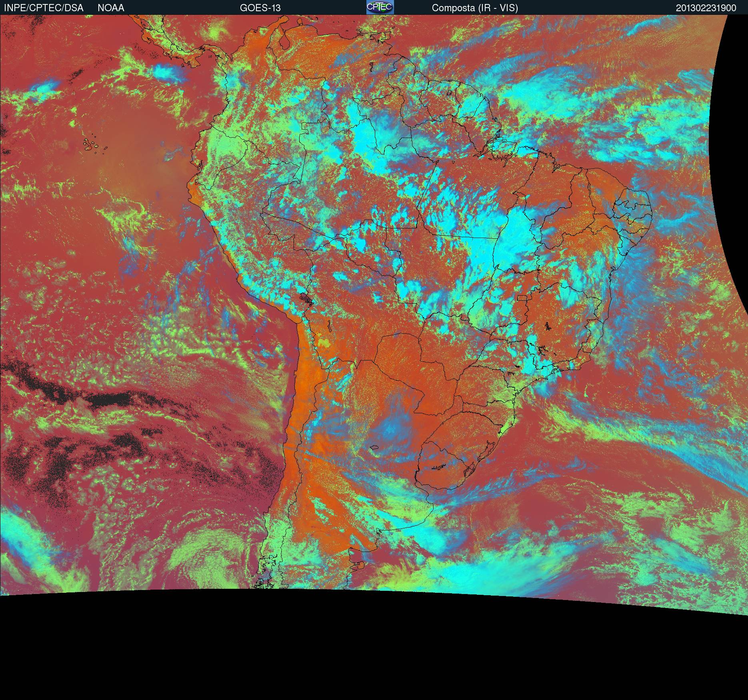The width and height of the screenshot is (748, 700).
Task: Select the GOES-13 satellite label
Action: pyautogui.click(x=260, y=8)
